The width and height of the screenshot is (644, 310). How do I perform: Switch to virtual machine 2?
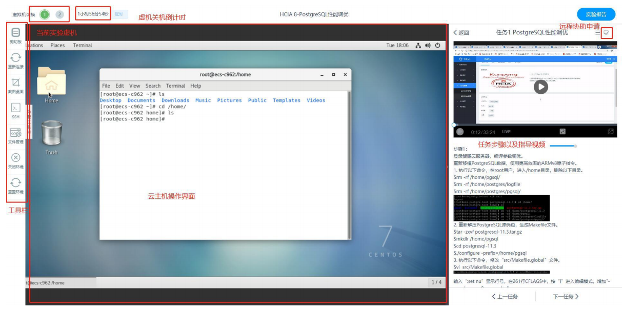59,14
